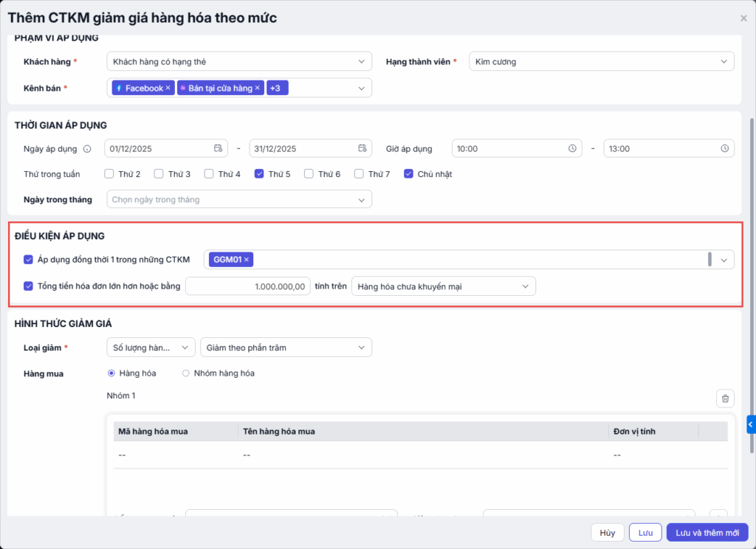
Task: Open Hạng thành viên dropdown
Action: pos(602,62)
